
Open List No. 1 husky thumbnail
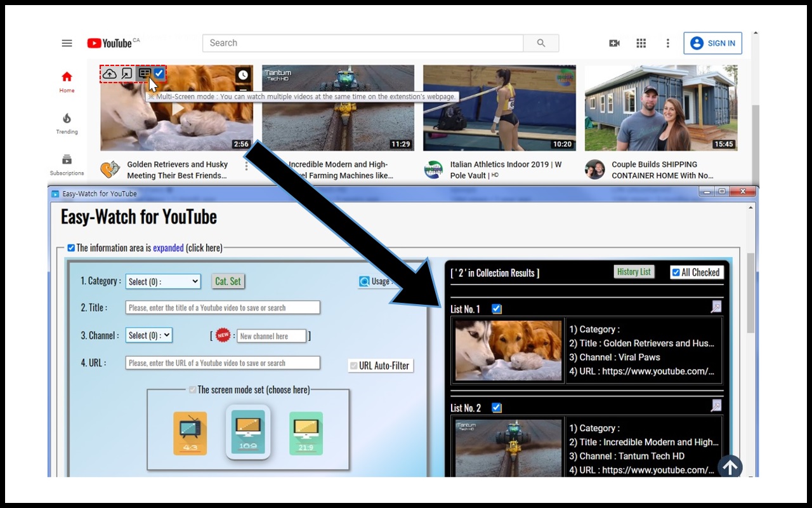pyautogui.click(x=508, y=351)
